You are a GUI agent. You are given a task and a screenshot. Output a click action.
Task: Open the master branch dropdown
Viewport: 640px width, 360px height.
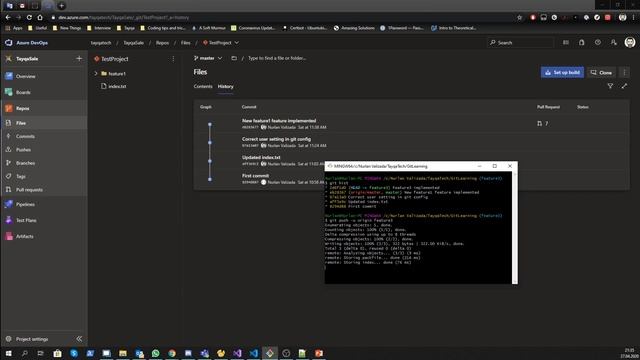(208, 58)
